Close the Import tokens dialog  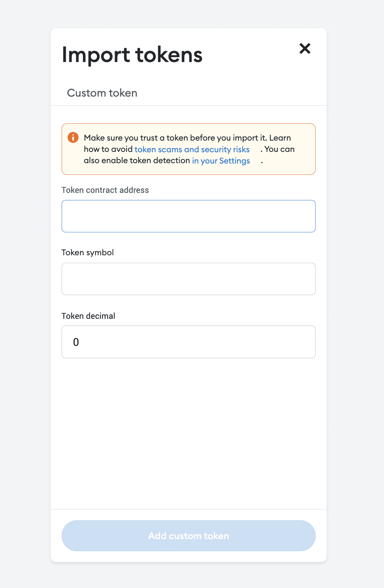click(x=305, y=48)
